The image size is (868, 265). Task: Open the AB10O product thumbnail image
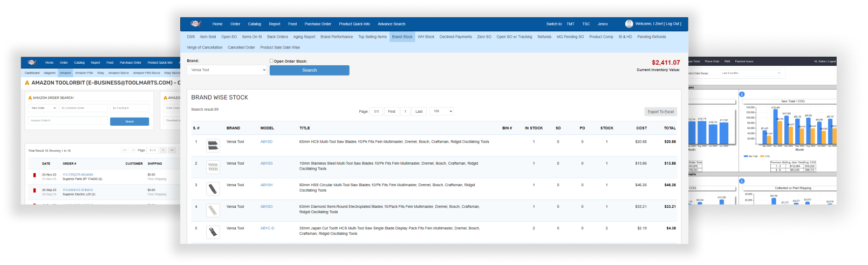213,210
